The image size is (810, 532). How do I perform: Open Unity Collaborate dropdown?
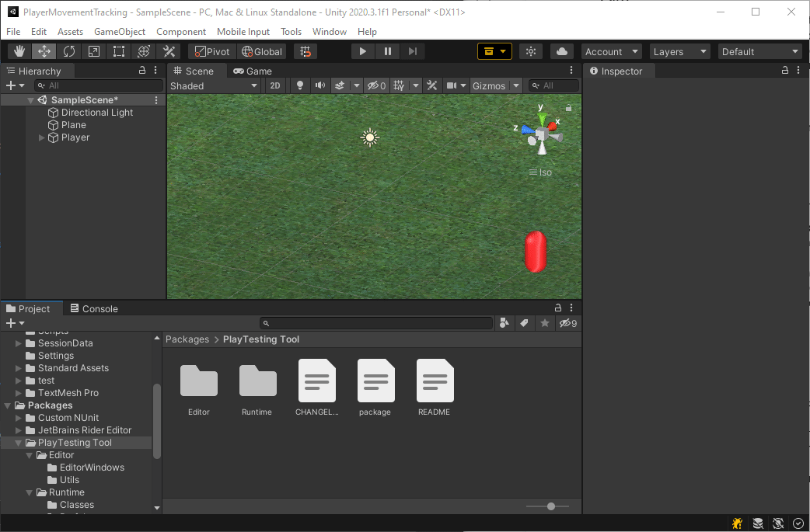494,51
